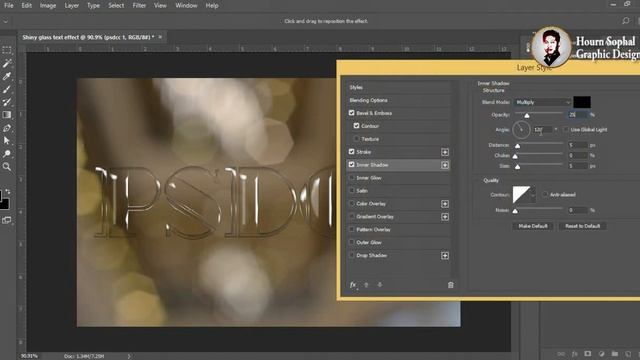This screenshot has height=360, width=640.
Task: Open the Help menu
Action: coord(212,6)
